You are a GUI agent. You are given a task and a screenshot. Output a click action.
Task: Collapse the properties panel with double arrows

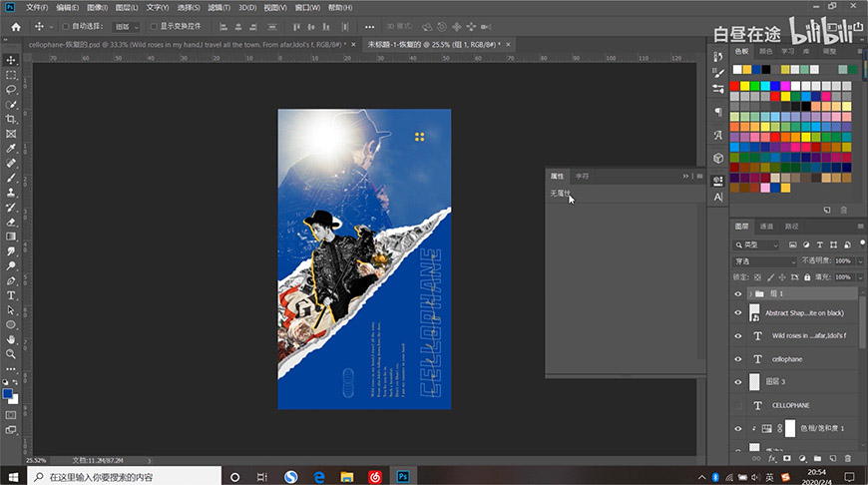coord(685,176)
